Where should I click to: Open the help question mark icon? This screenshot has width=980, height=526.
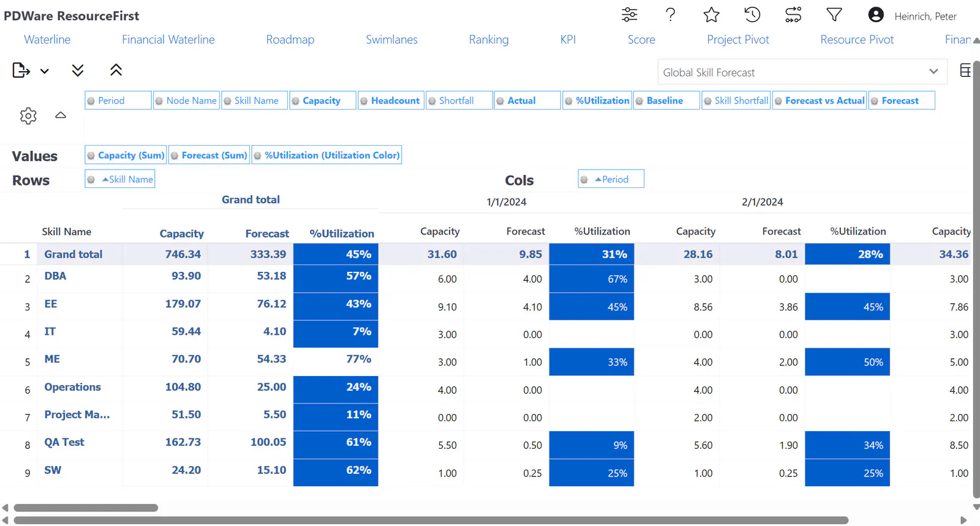pyautogui.click(x=671, y=15)
